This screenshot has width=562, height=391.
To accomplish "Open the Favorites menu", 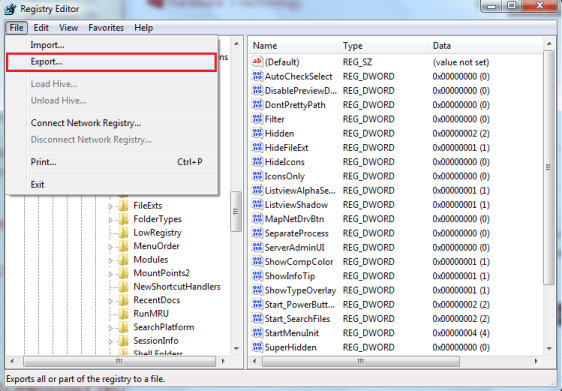I will (106, 28).
